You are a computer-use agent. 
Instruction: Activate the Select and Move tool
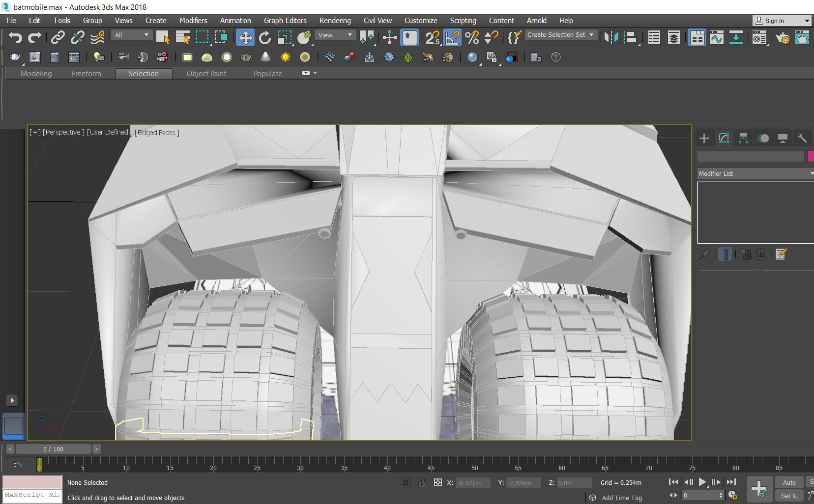coord(245,37)
